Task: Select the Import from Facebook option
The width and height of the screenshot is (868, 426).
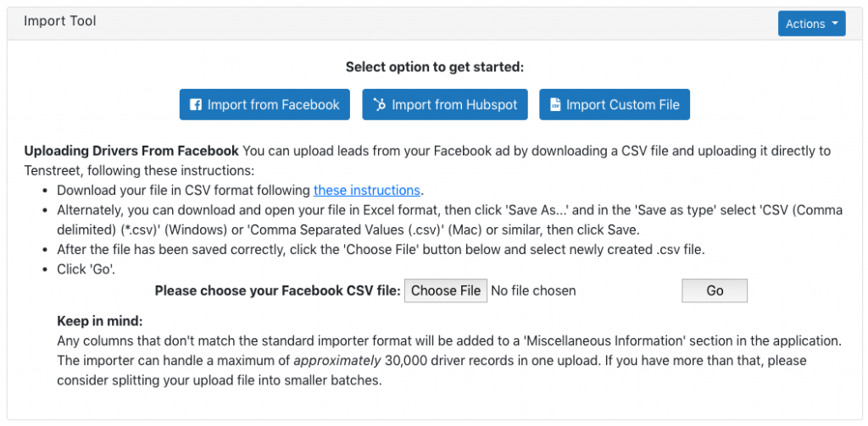Action: tap(264, 104)
